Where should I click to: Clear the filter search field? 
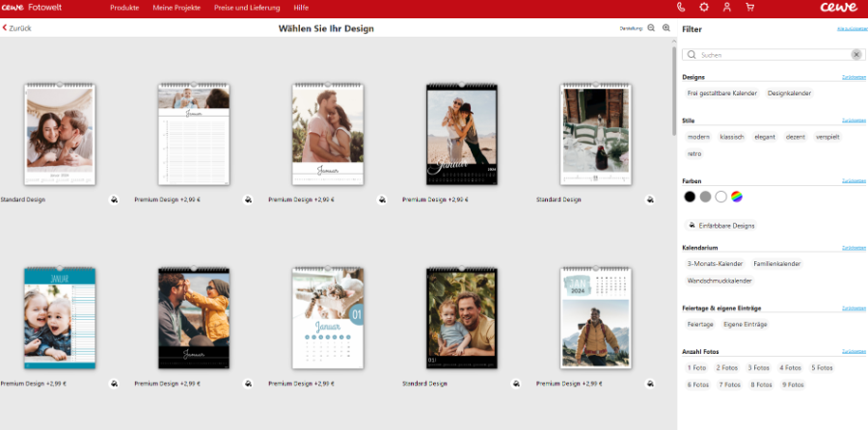[855, 55]
